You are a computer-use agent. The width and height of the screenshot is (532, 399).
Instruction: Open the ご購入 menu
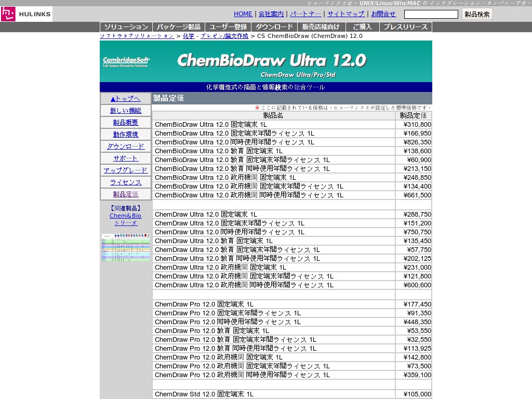coord(362,27)
